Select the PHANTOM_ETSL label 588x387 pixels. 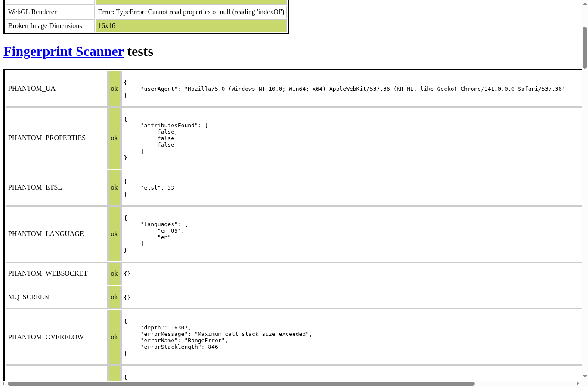pyautogui.click(x=35, y=187)
